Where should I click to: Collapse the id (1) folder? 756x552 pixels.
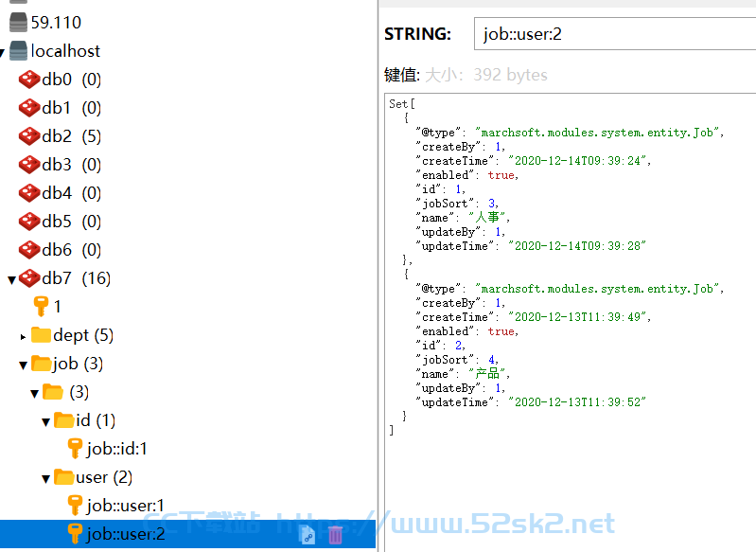[45, 422]
